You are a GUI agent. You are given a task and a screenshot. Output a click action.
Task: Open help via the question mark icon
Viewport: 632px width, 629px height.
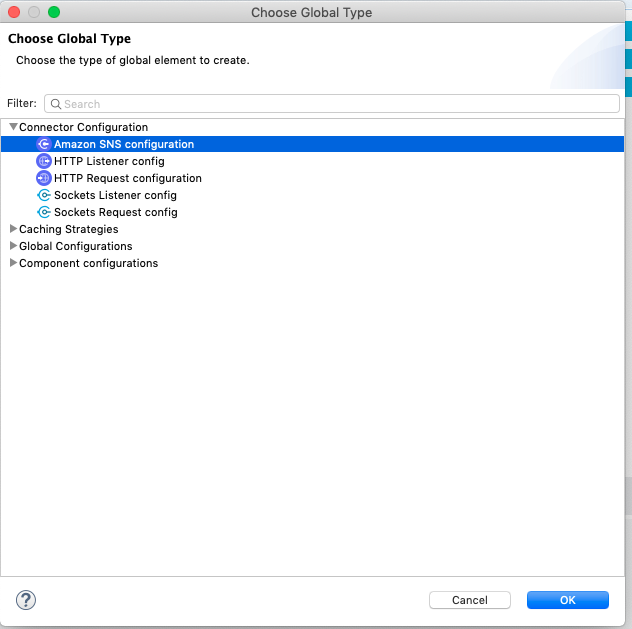tap(27, 600)
